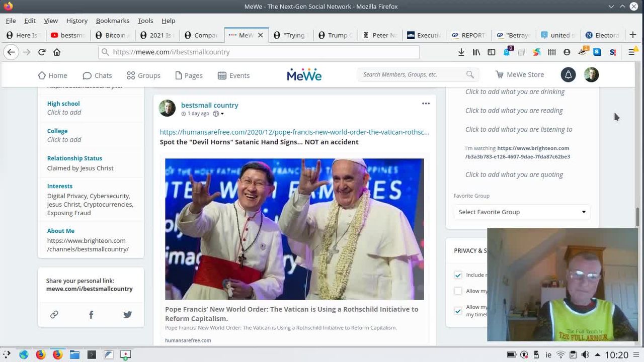Copy personal link via chain icon

(54, 315)
